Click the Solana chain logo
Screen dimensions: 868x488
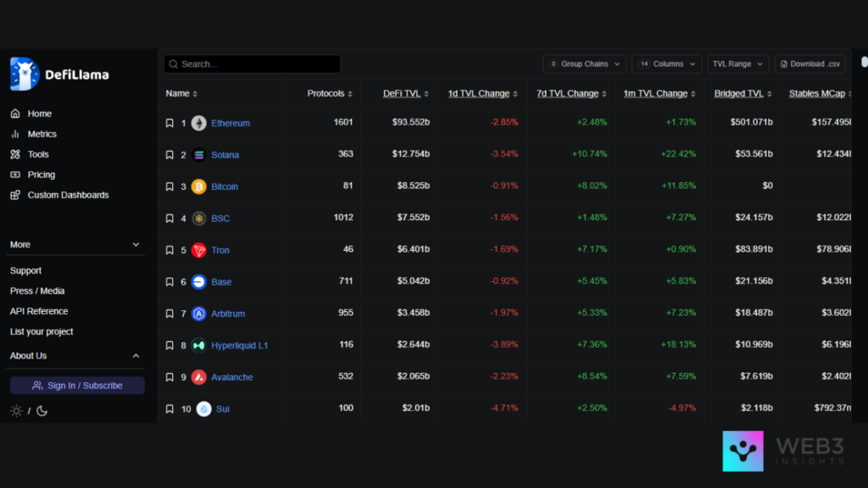(198, 155)
